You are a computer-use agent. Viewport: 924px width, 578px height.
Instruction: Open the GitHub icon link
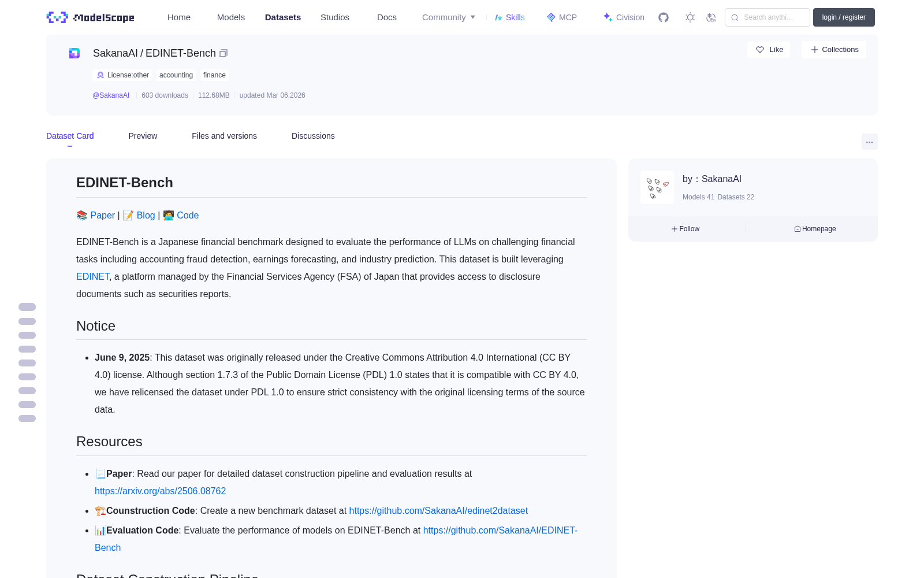(x=664, y=17)
